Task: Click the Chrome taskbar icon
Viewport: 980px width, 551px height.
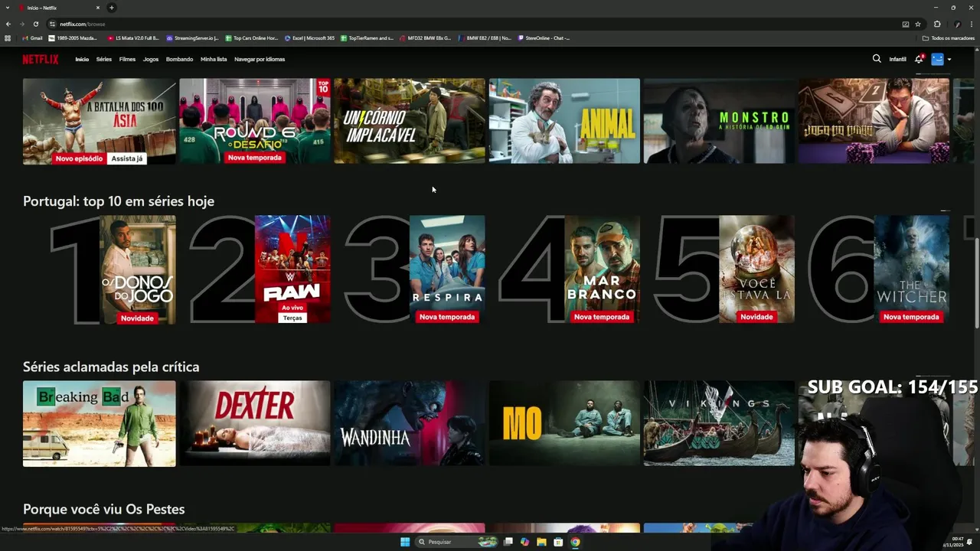Action: pyautogui.click(x=575, y=542)
